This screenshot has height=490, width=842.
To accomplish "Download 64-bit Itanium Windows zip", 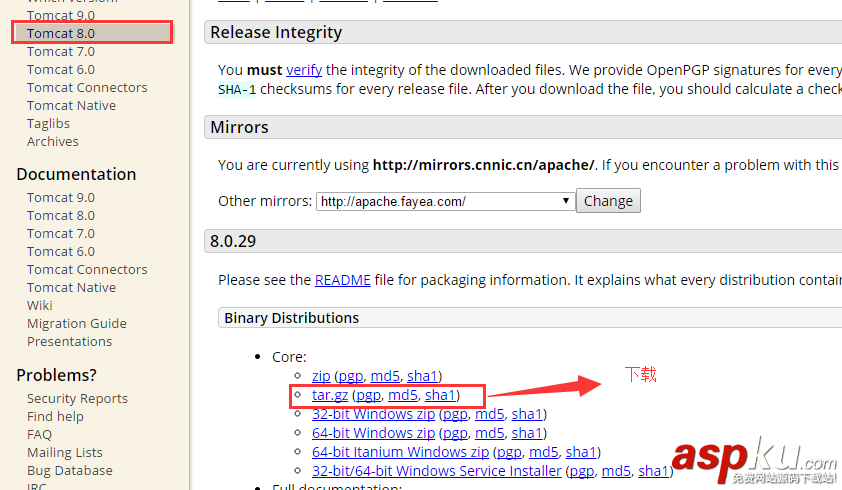I will pyautogui.click(x=401, y=452).
